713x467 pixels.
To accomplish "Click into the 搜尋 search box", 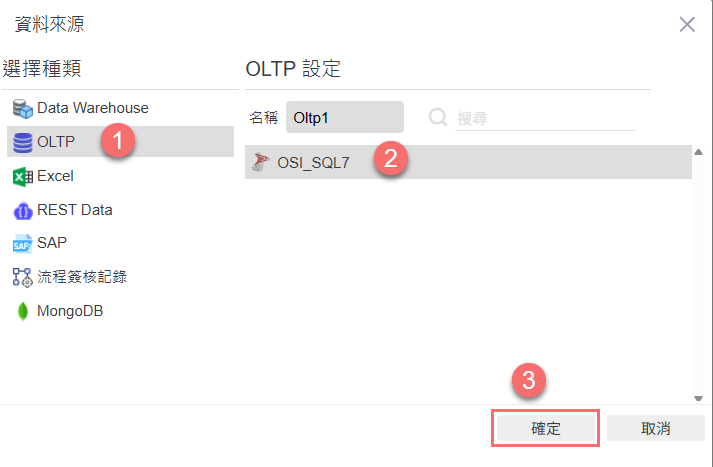I will click(543, 117).
